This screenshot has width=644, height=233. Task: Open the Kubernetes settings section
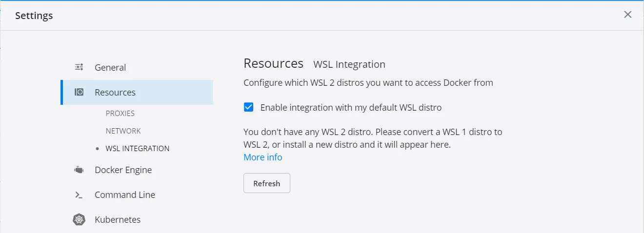pyautogui.click(x=118, y=220)
